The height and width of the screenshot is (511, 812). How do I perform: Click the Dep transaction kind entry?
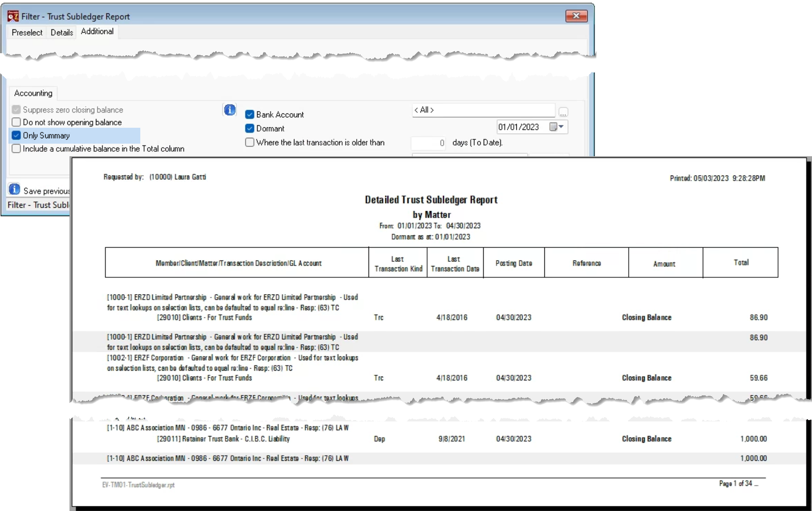click(x=379, y=439)
